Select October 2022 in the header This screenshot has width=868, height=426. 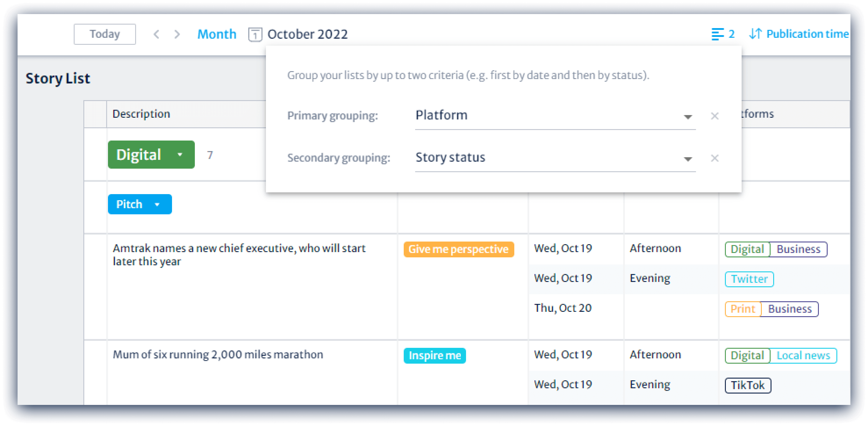307,34
